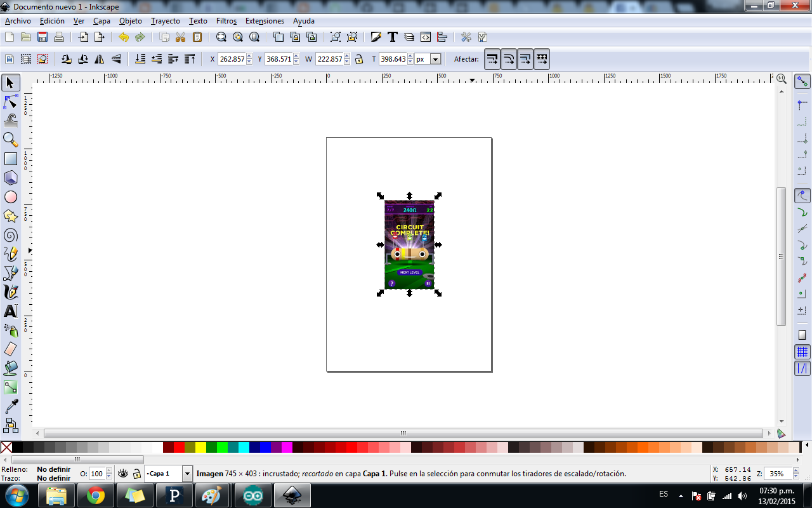Toggle snap to grid button
This screenshot has height=508, width=812.
(x=802, y=352)
